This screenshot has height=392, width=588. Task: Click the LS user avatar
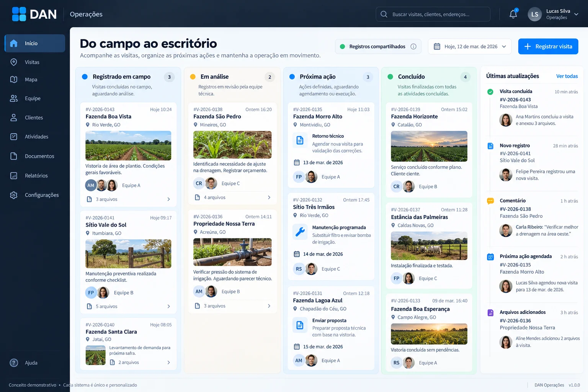point(535,14)
